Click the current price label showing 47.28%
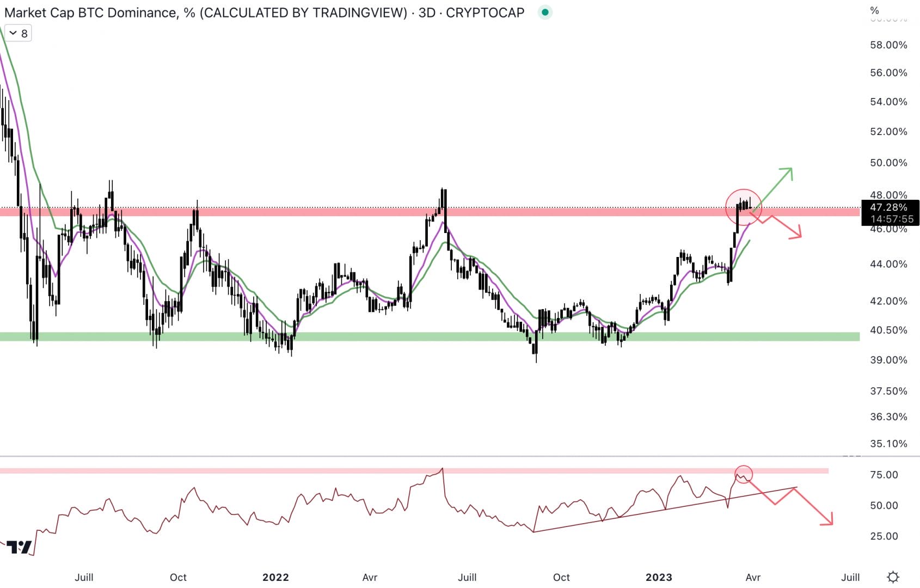Image resolution: width=920 pixels, height=588 pixels. point(889,207)
